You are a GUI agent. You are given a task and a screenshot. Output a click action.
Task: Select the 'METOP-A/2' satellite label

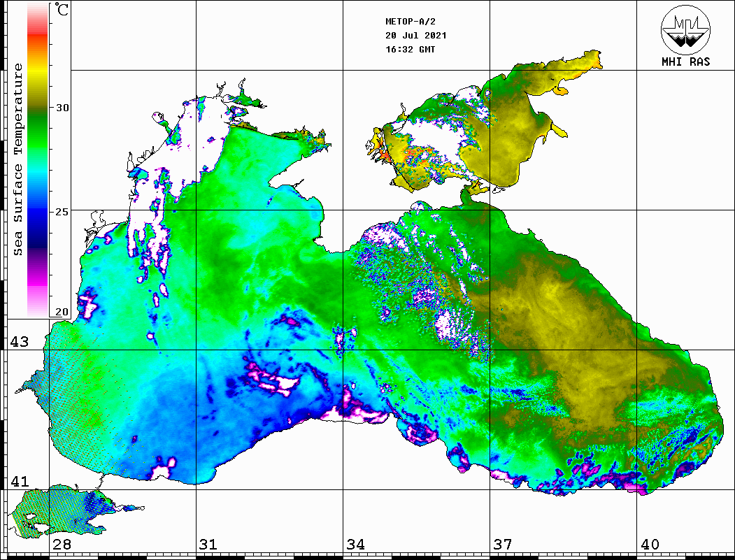tap(410, 22)
